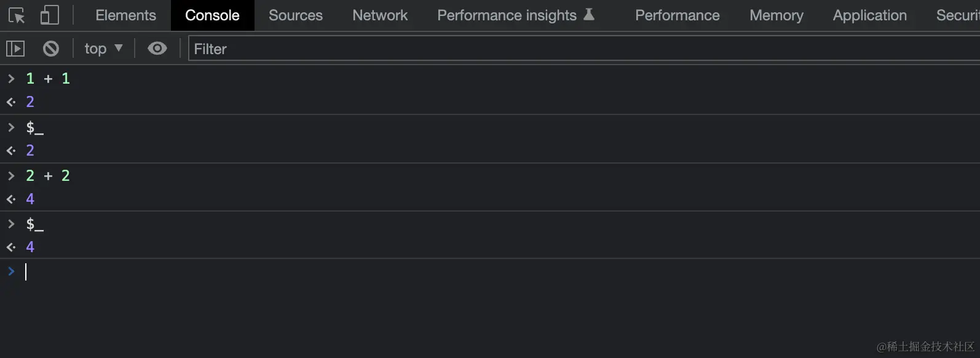Switch to the Performance tab

[x=677, y=15]
